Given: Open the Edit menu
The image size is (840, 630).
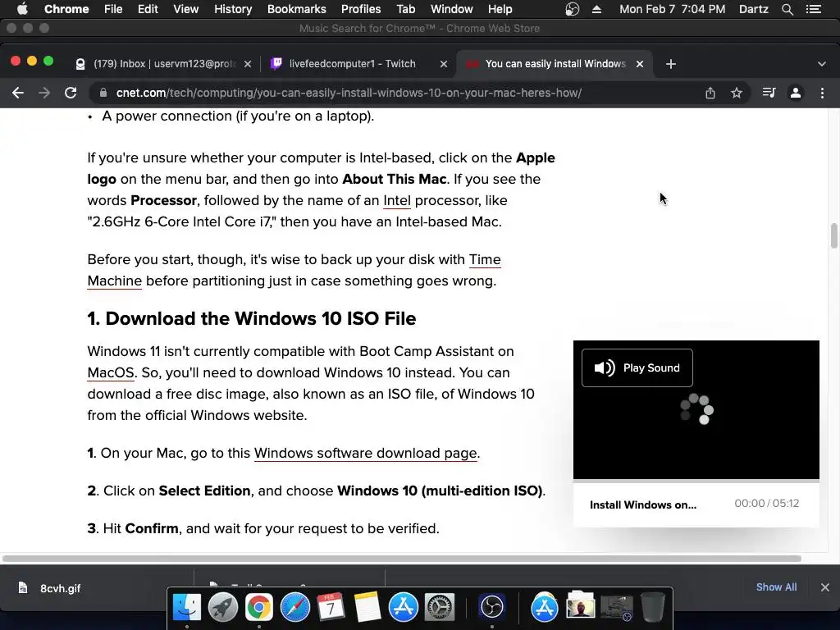Looking at the screenshot, I should [148, 9].
